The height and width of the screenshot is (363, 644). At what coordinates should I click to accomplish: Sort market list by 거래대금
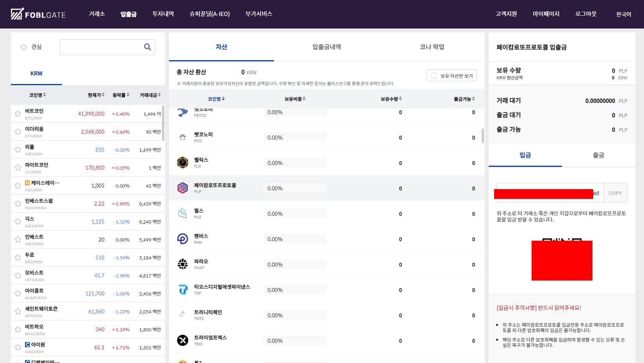coord(150,95)
